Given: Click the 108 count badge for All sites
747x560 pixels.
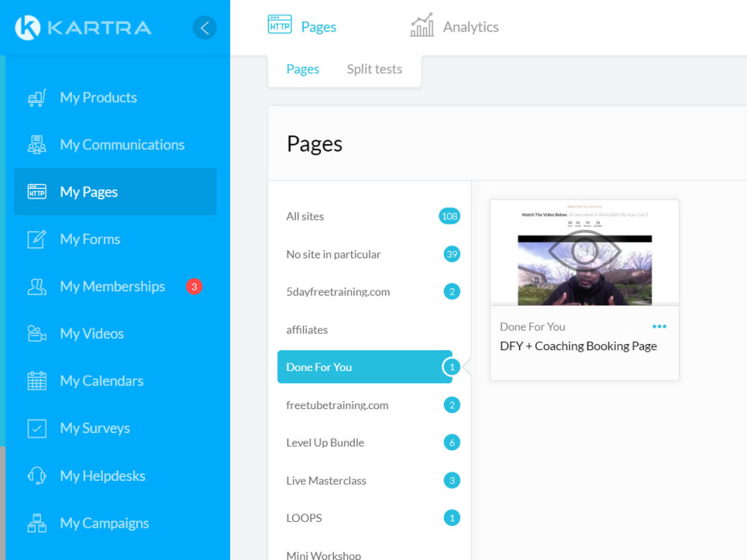Looking at the screenshot, I should point(449,217).
